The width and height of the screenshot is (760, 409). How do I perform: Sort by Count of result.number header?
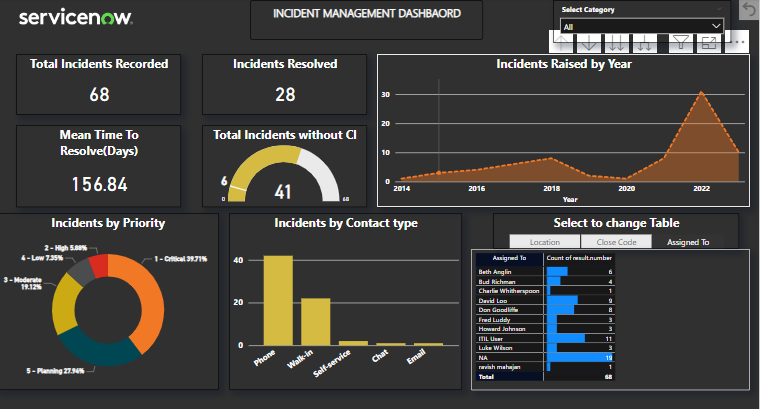(x=579, y=258)
